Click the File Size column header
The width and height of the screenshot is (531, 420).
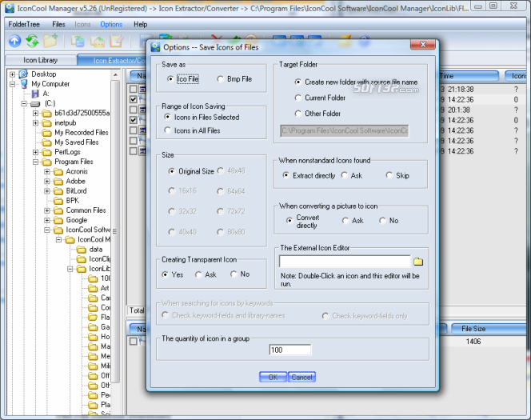(x=488, y=329)
